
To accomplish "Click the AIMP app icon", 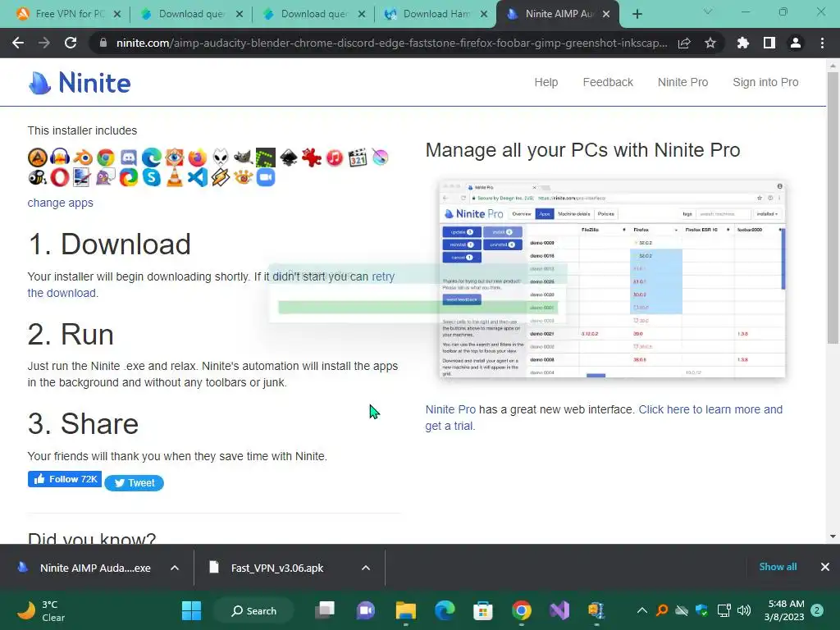I will (38, 157).
